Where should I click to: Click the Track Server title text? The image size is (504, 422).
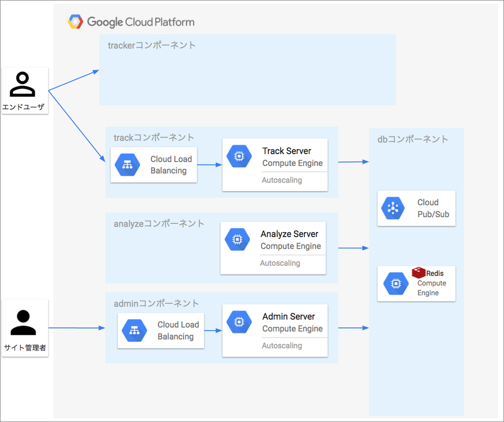click(287, 151)
